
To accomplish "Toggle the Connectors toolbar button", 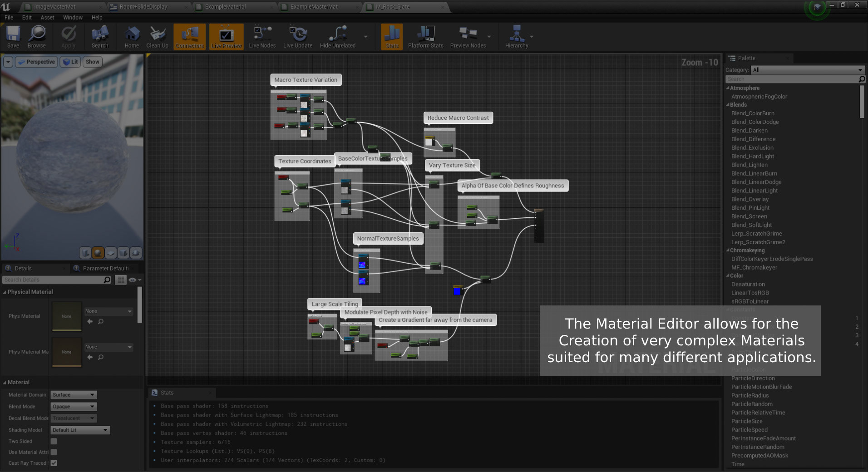I will (x=189, y=37).
